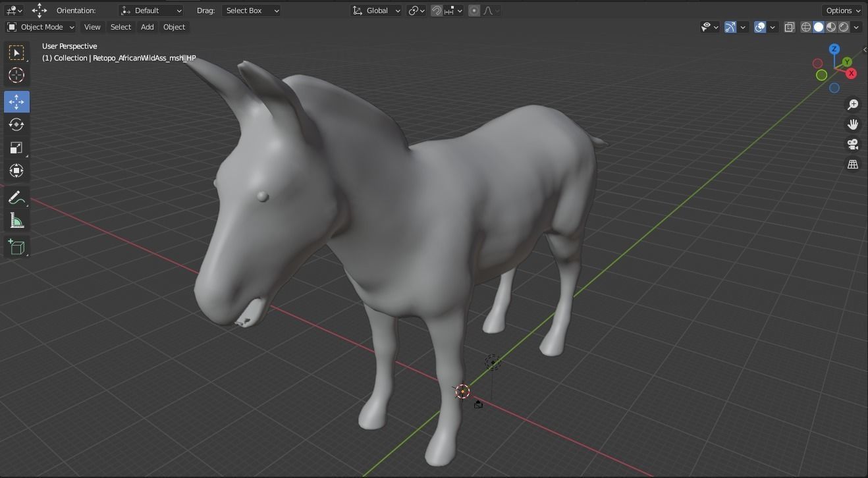Switch to the Scale tool
Image resolution: width=868 pixels, height=478 pixels.
(x=16, y=147)
